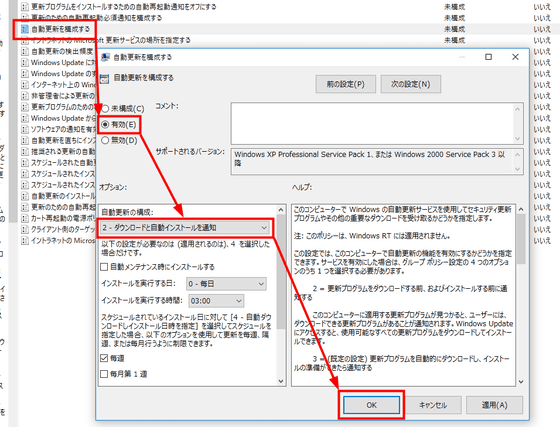Click the help panel scrollbar down arrow
Image resolution: width=560 pixels, height=427 pixels.
tap(521, 382)
